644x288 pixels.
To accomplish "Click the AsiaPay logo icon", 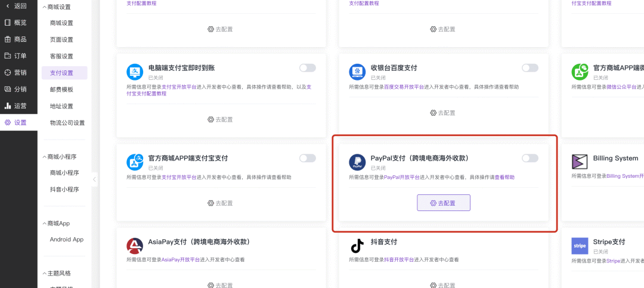I will pos(135,246).
